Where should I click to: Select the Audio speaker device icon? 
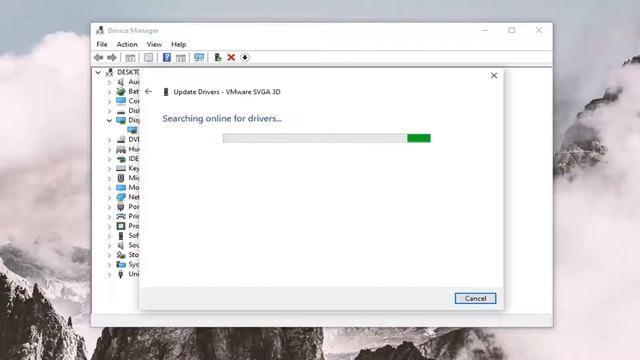(121, 82)
